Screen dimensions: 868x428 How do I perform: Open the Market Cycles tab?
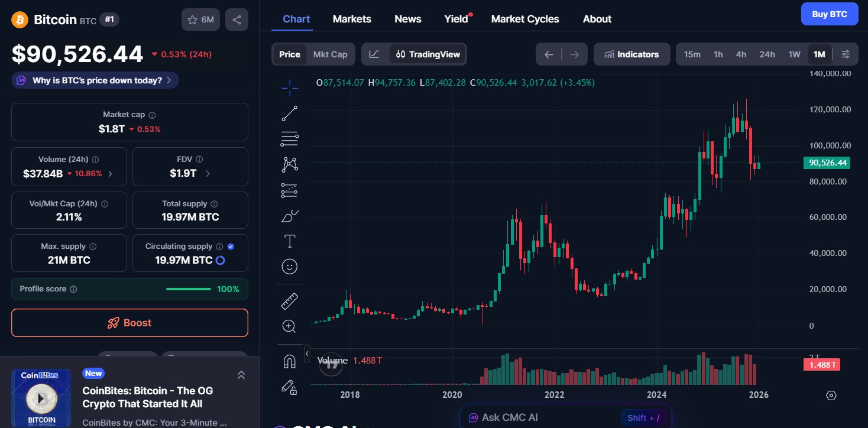pos(525,18)
